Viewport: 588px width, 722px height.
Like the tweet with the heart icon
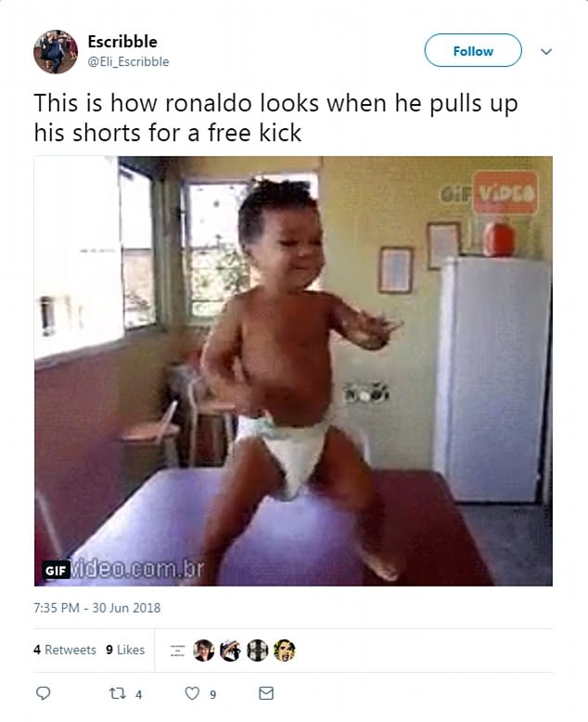pos(192,693)
